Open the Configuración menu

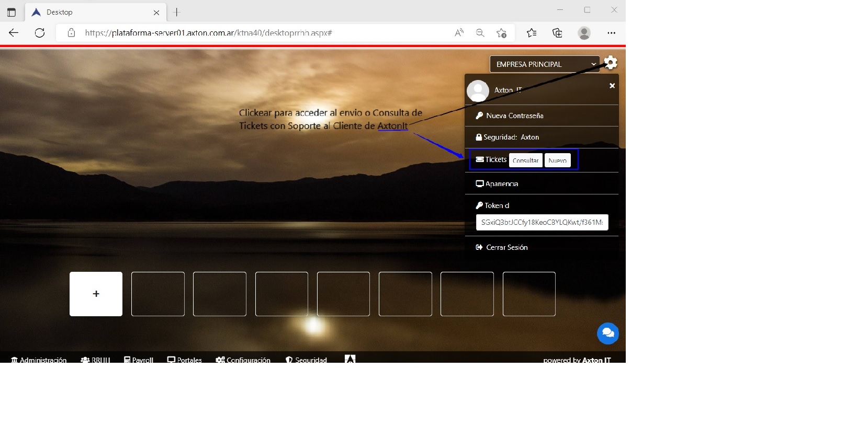243,360
